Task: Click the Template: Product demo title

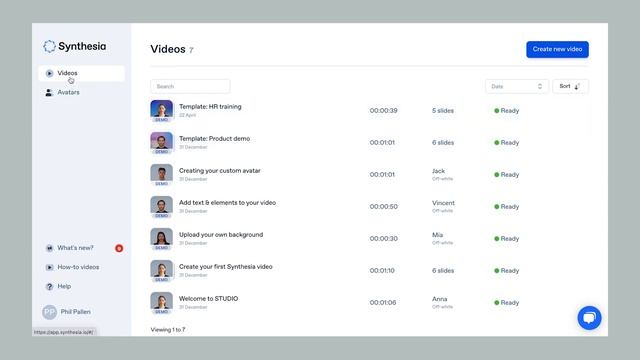Action: click(214, 139)
